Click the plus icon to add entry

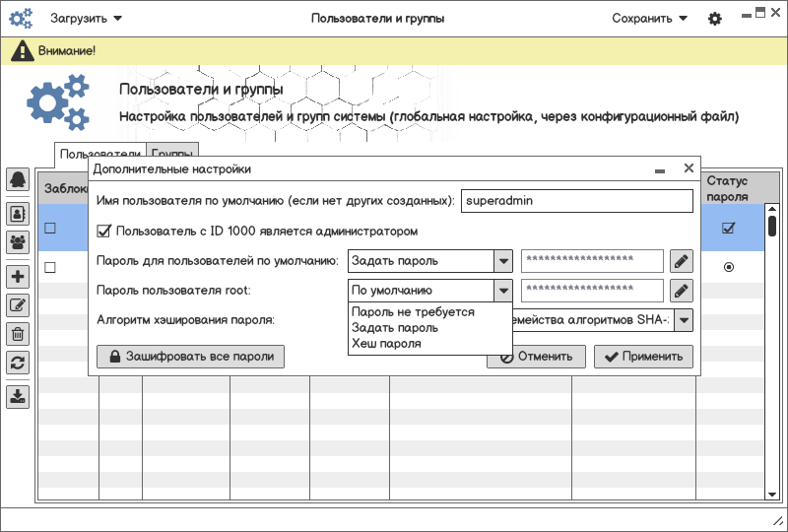18,277
